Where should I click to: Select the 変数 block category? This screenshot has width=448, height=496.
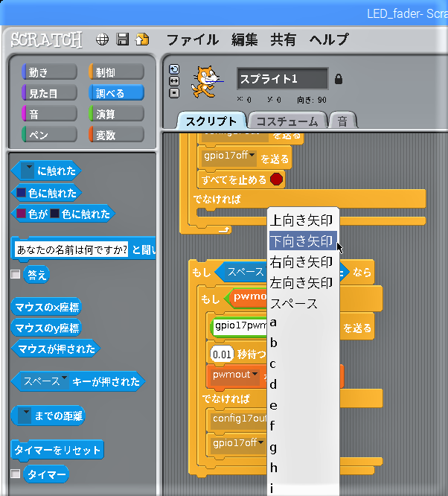[116, 135]
